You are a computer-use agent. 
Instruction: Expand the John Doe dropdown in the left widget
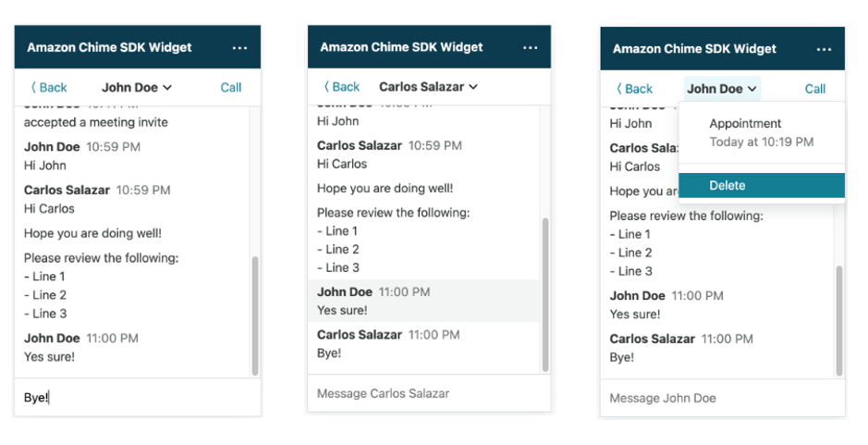[x=137, y=88]
